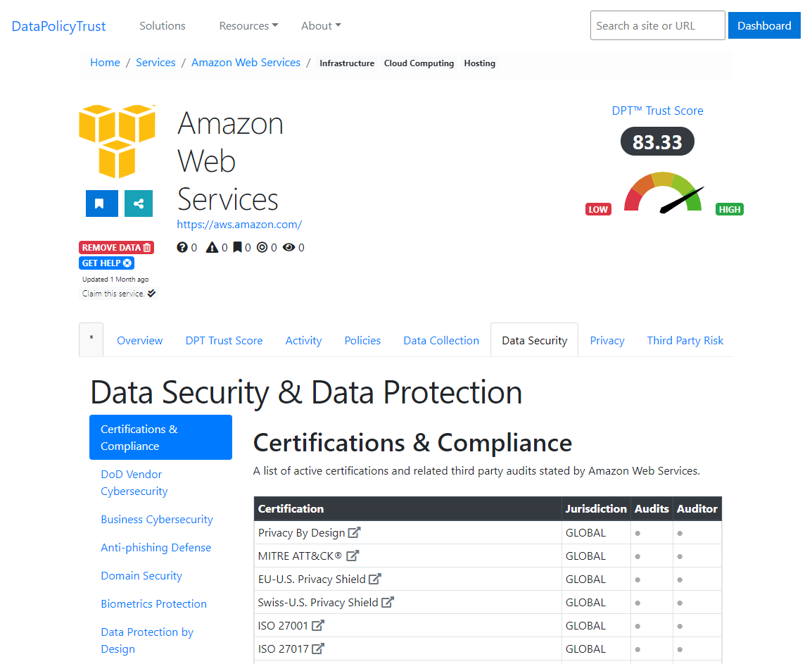
Task: Click the question mark status icon
Action: point(183,247)
